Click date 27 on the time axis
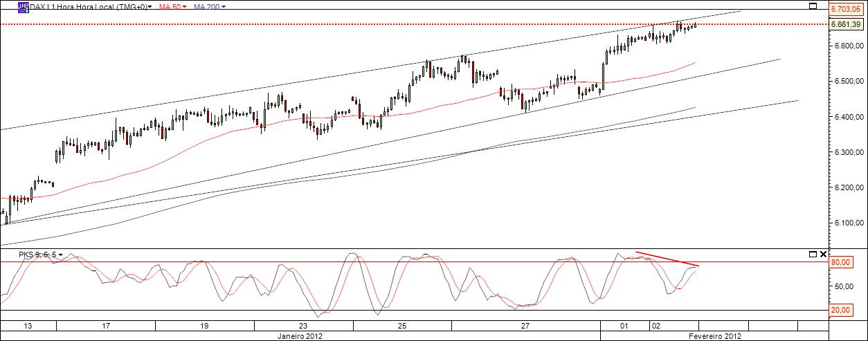 pos(525,325)
